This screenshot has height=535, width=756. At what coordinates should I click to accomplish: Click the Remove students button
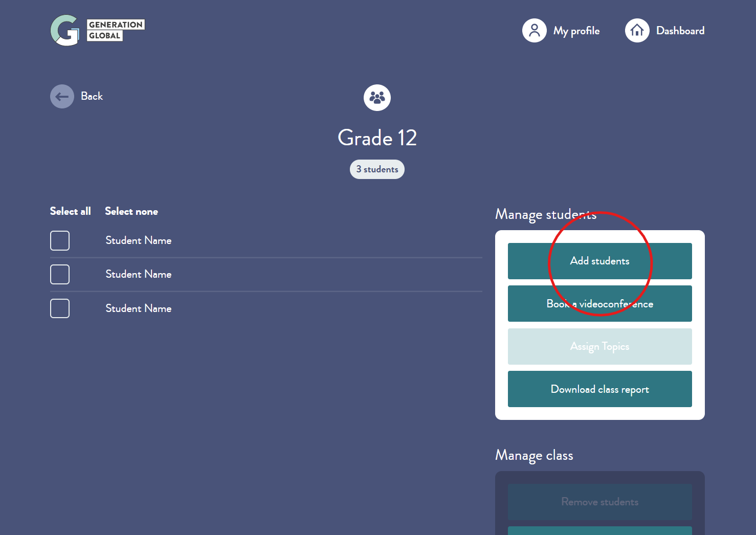(599, 502)
